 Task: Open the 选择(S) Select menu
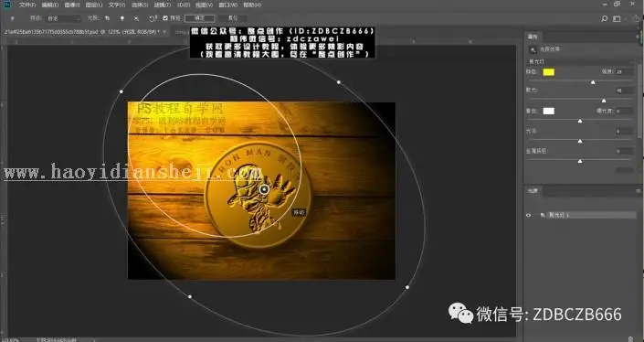point(140,5)
